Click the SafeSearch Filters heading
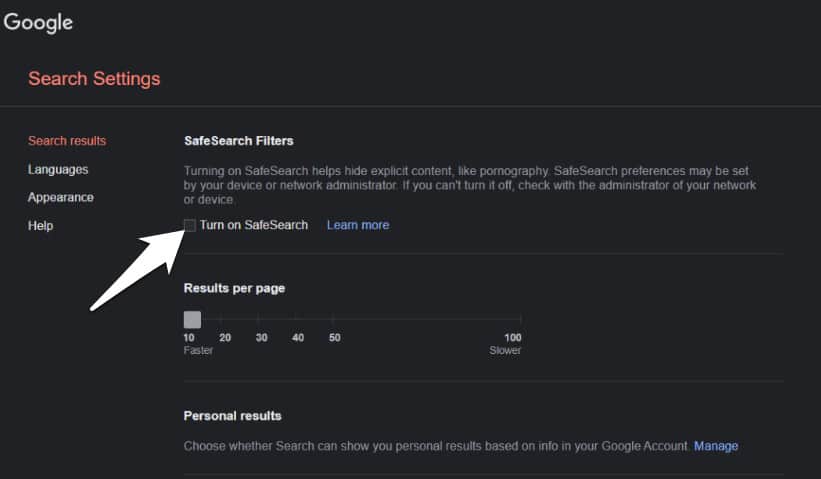Image resolution: width=821 pixels, height=479 pixels. point(239,141)
